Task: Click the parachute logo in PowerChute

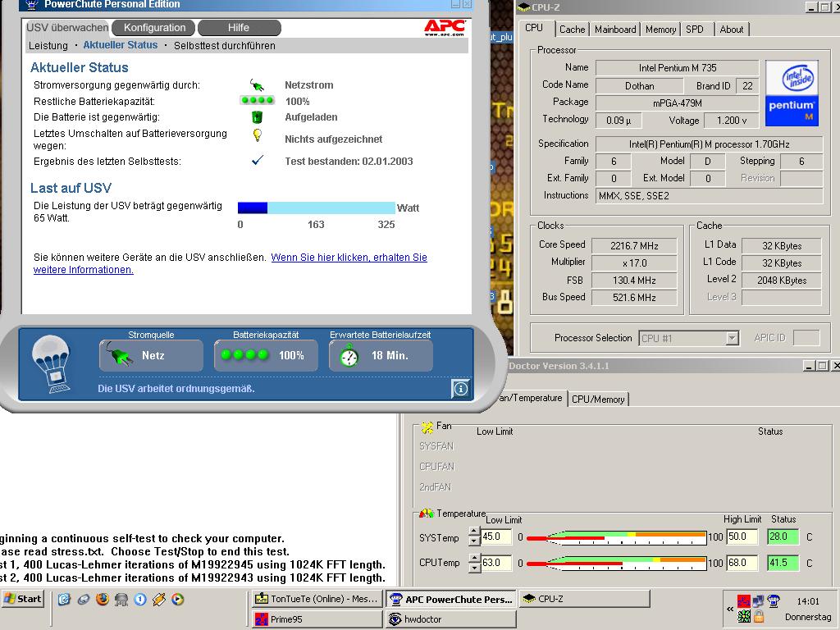Action: [x=52, y=363]
